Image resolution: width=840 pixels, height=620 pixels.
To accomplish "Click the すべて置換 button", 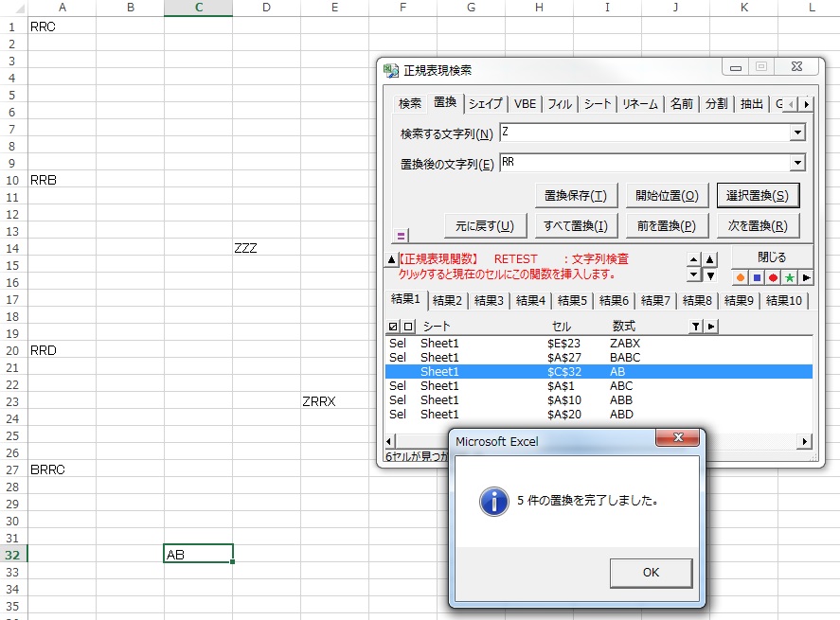I will click(x=576, y=226).
